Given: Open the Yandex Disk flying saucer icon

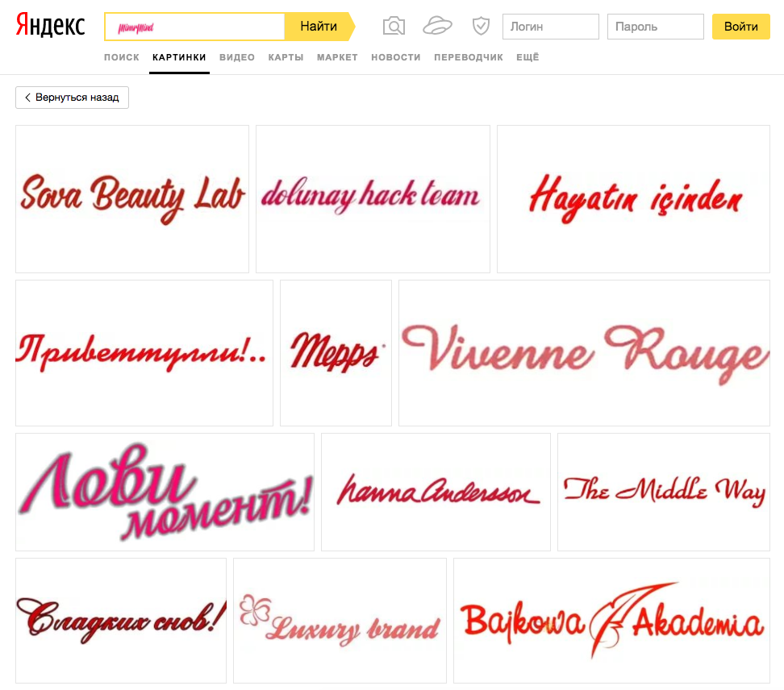Looking at the screenshot, I should tap(437, 26).
